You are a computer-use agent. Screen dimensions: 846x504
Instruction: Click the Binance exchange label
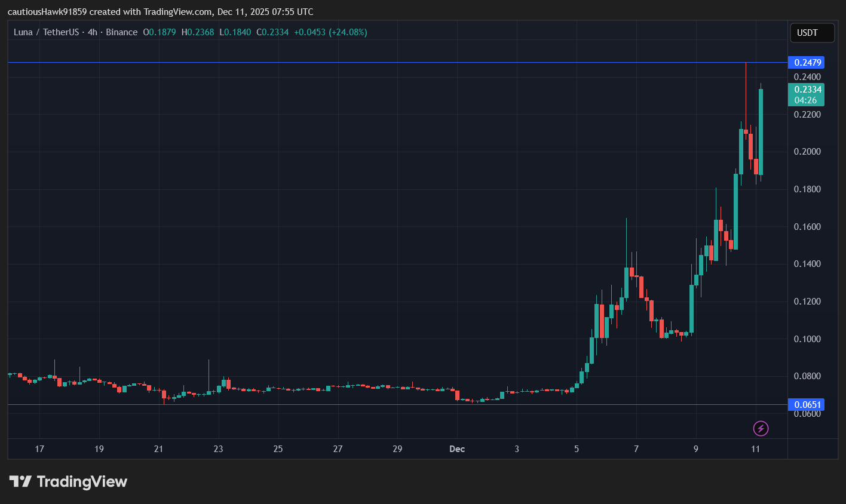click(122, 32)
